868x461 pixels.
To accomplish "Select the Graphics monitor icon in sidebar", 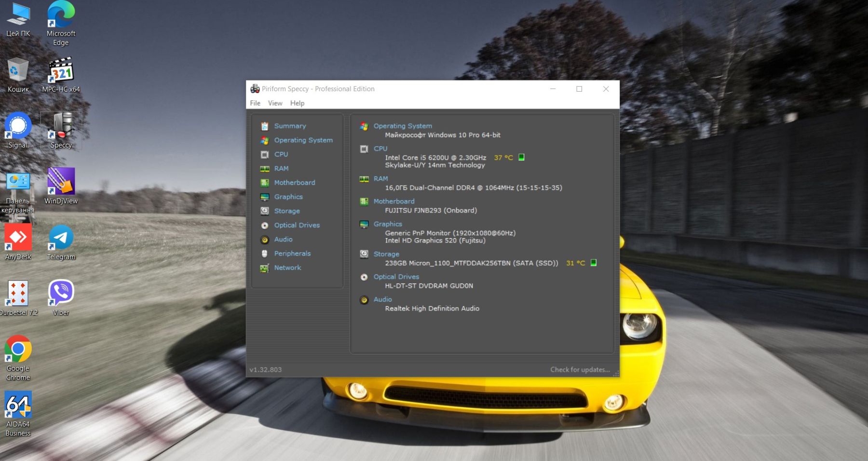I will click(x=264, y=197).
